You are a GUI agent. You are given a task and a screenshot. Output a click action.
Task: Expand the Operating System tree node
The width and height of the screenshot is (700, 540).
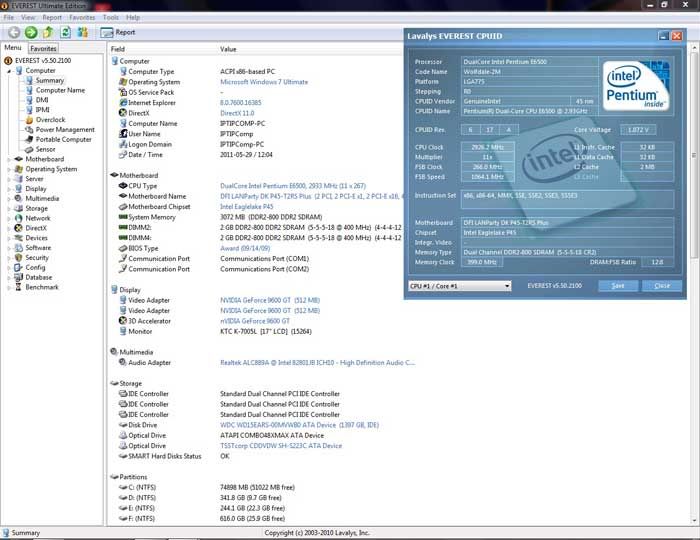pyautogui.click(x=8, y=169)
